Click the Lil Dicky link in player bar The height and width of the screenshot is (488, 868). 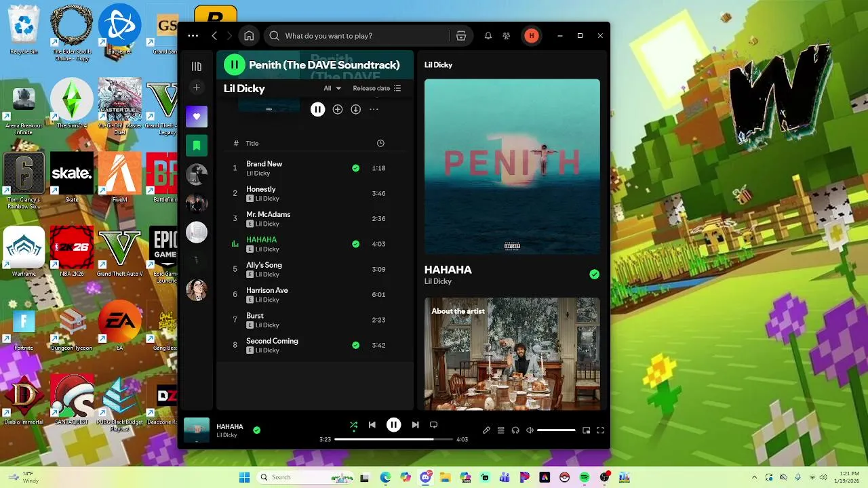[x=226, y=435]
